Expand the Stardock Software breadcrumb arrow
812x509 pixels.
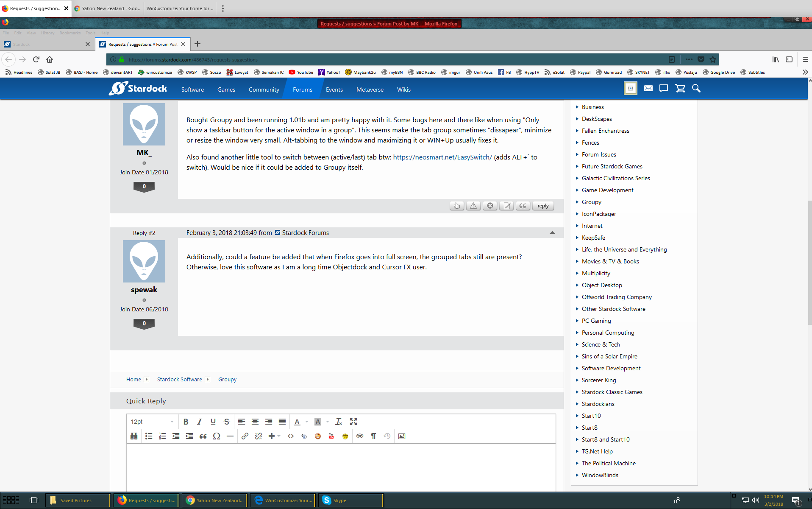208,379
